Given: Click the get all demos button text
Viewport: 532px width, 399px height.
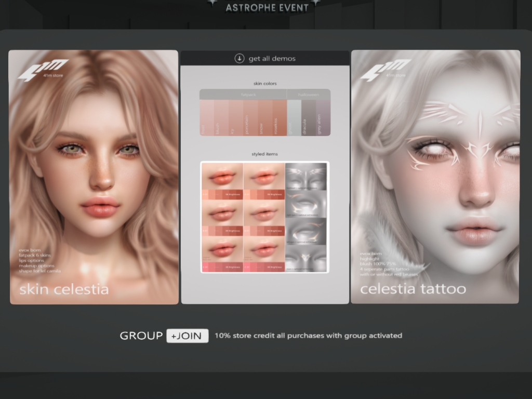Looking at the screenshot, I should pyautogui.click(x=272, y=59).
